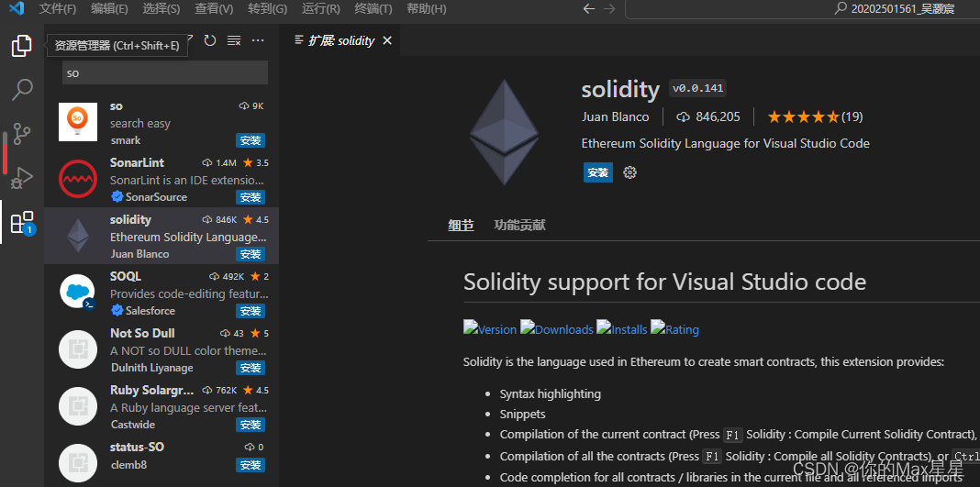Install the status-SO extension

(251, 465)
